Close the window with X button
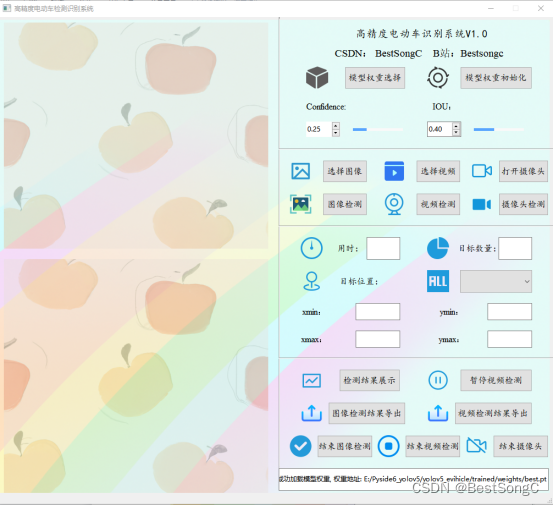The height and width of the screenshot is (505, 554). (x=541, y=8)
